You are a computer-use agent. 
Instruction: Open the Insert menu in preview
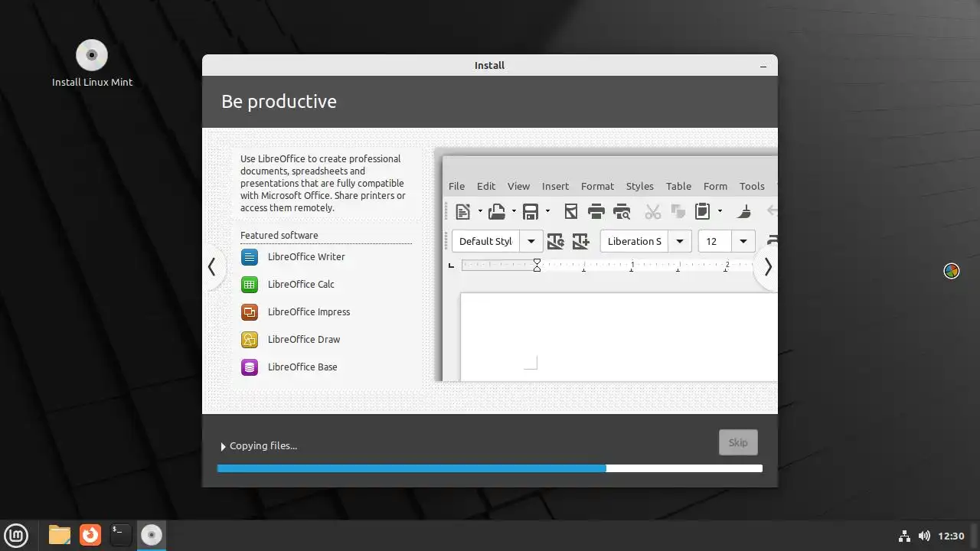(x=555, y=186)
